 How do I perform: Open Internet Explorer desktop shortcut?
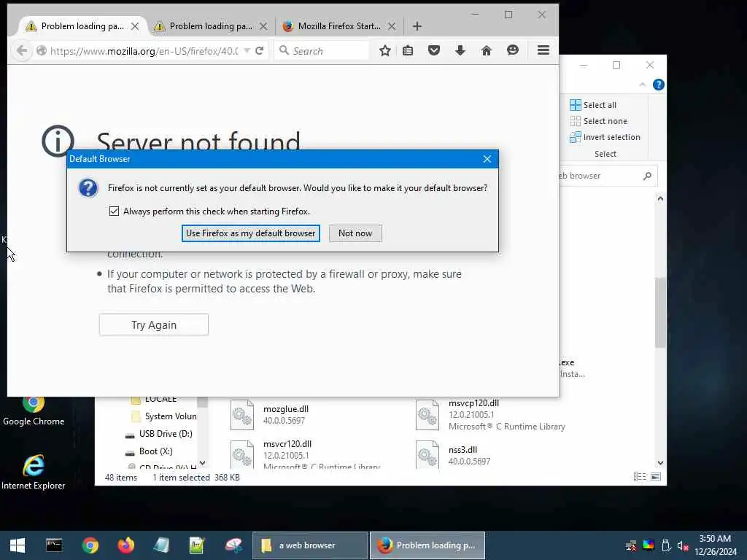click(34, 472)
